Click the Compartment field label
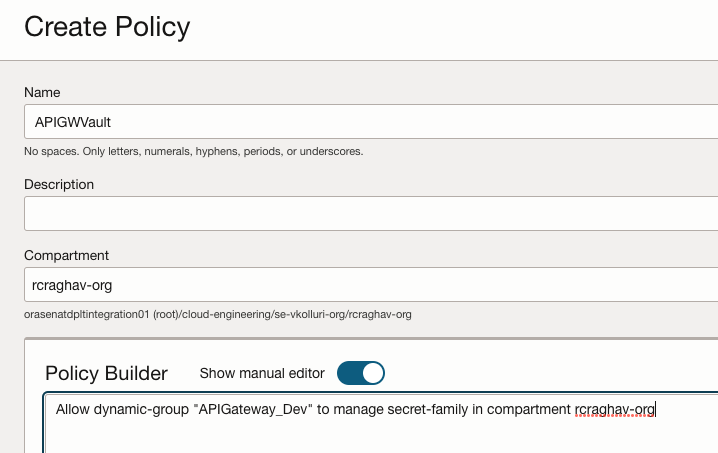Viewport: 718px width, 453px height. [x=66, y=255]
